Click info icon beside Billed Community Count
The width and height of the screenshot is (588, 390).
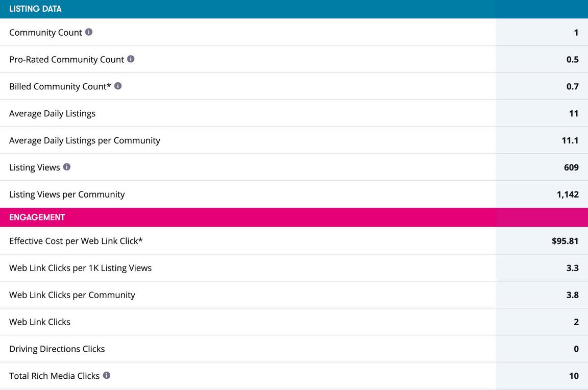click(x=118, y=86)
